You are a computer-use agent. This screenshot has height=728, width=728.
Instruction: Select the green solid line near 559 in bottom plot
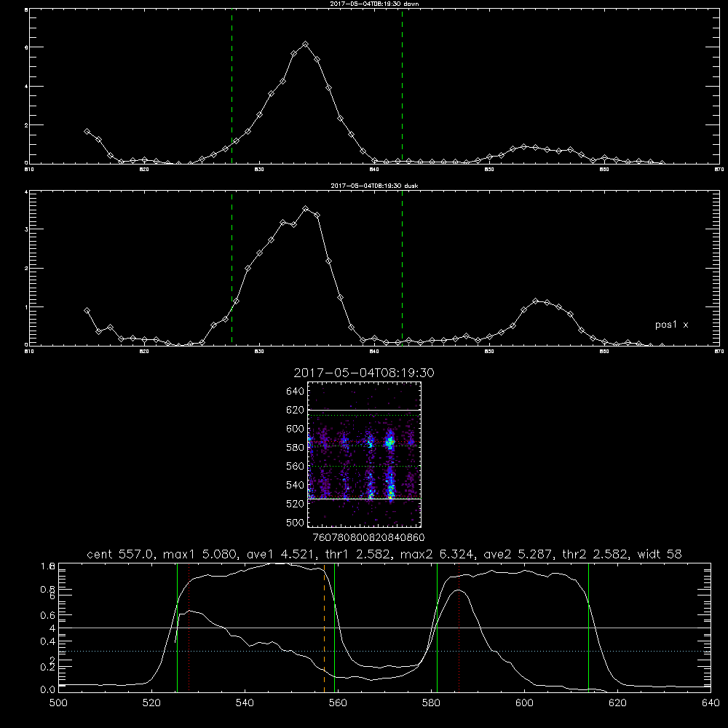coord(335,628)
